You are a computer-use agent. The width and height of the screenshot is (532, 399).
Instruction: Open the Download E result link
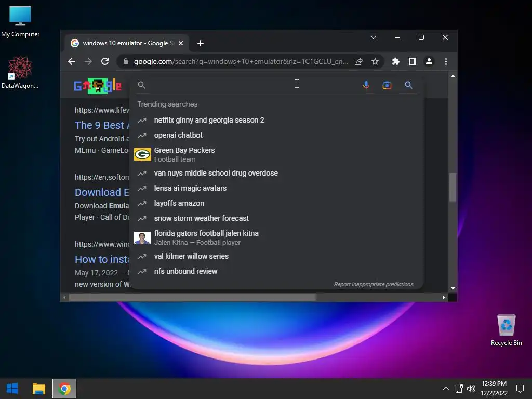pos(102,192)
